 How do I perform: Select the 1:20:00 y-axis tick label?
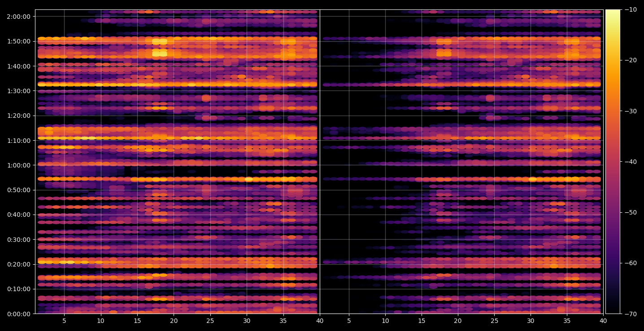point(18,116)
